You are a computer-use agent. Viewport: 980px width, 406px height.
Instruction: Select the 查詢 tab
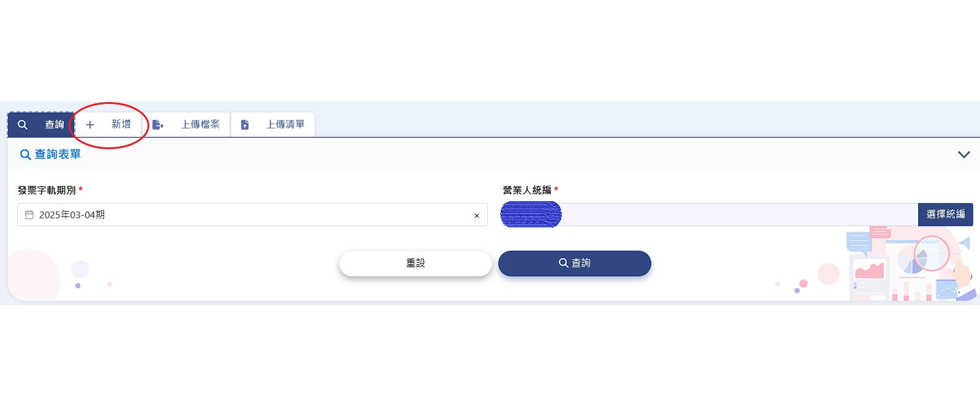(40, 125)
